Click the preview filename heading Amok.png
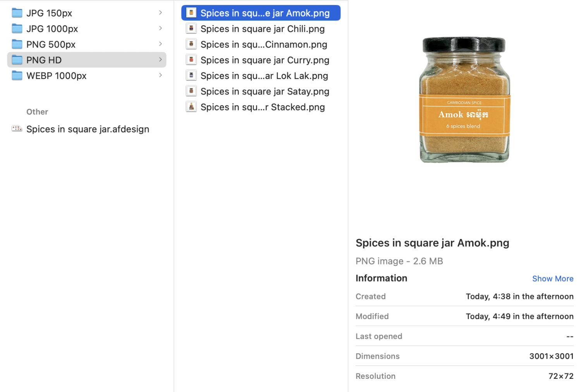Screen dimensions: 581x392 (432, 243)
